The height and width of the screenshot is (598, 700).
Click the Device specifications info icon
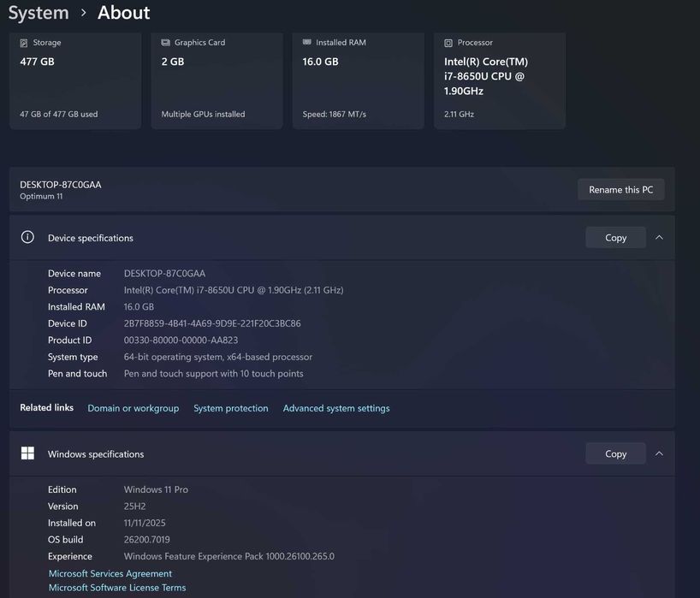[x=27, y=237]
